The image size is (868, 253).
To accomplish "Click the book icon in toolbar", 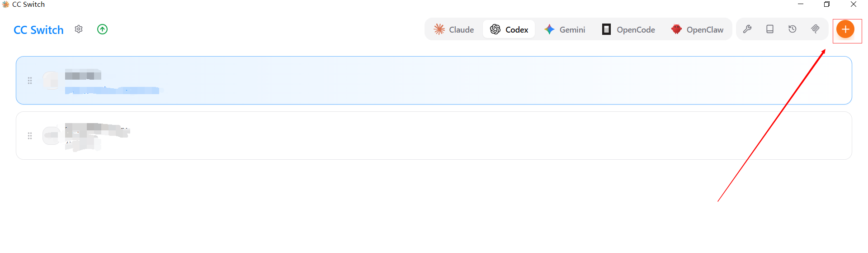I will tap(770, 29).
